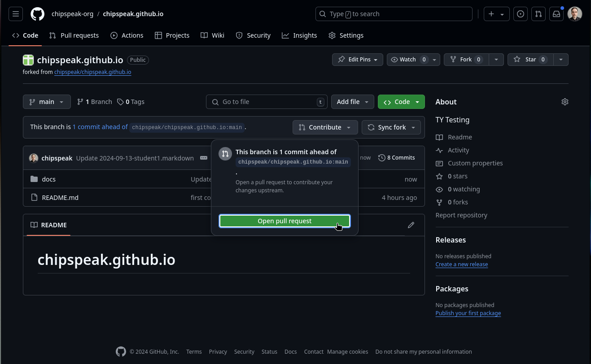Open the user profile avatar menu
The image size is (591, 364).
[x=575, y=14]
